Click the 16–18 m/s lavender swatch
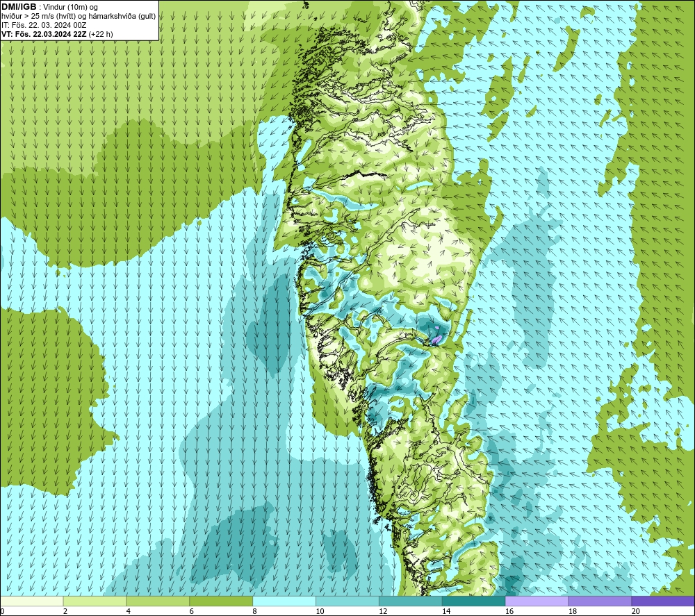This screenshot has width=695, height=616. 537,601
